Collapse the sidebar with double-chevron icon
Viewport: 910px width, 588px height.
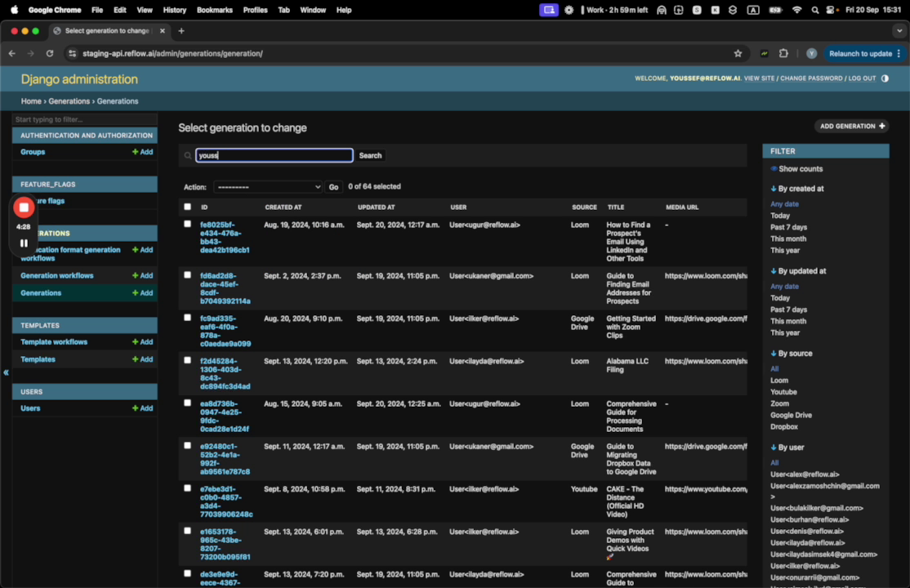(x=6, y=372)
